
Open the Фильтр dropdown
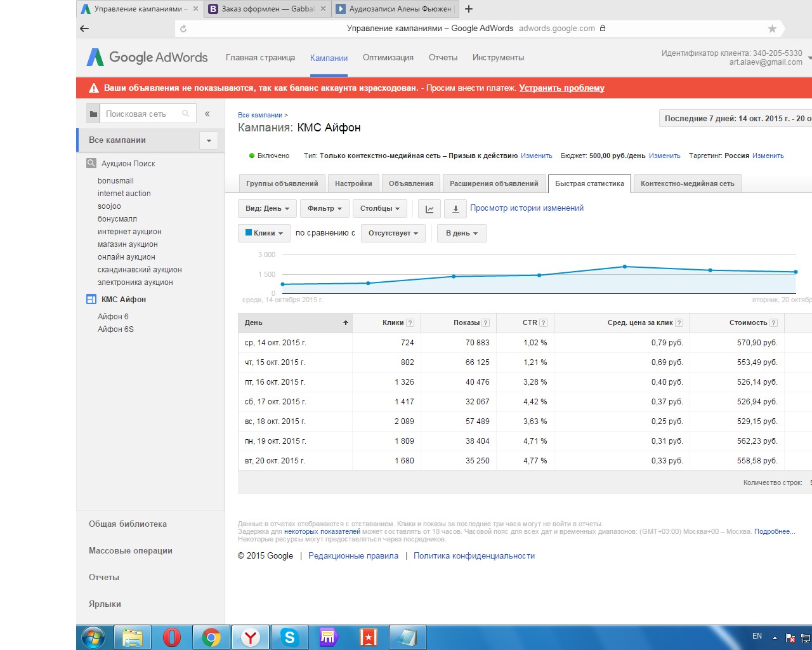324,208
